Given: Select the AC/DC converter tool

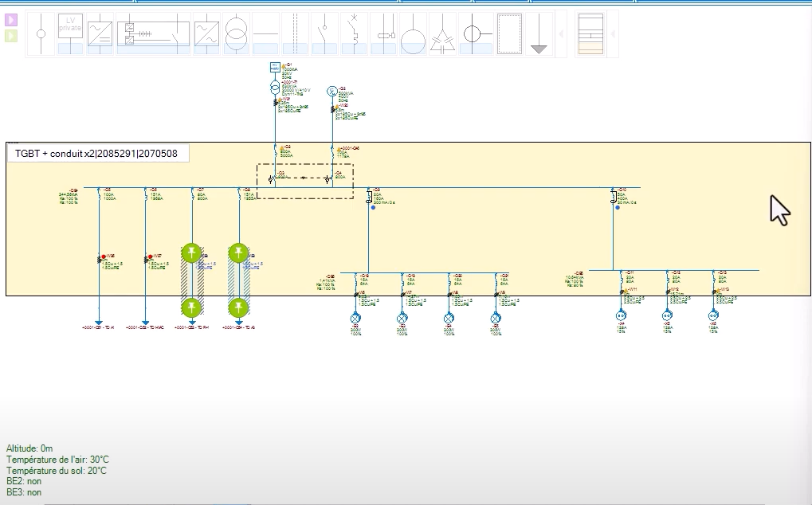Looking at the screenshot, I should [98, 33].
